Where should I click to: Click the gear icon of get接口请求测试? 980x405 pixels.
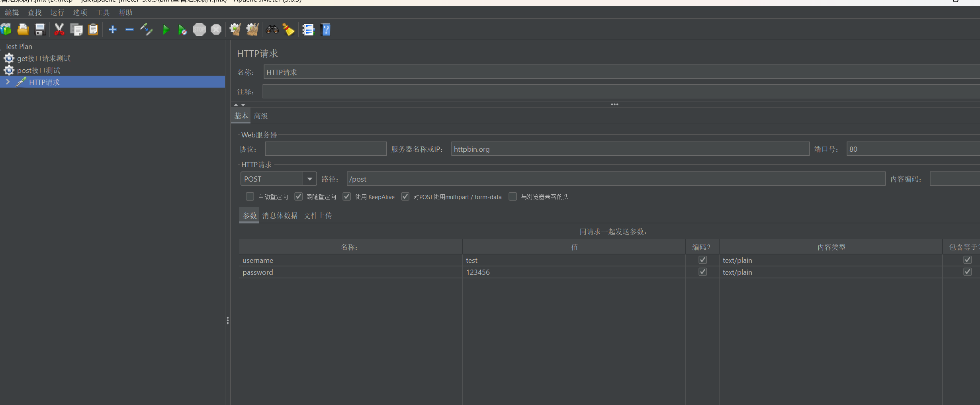click(9, 59)
